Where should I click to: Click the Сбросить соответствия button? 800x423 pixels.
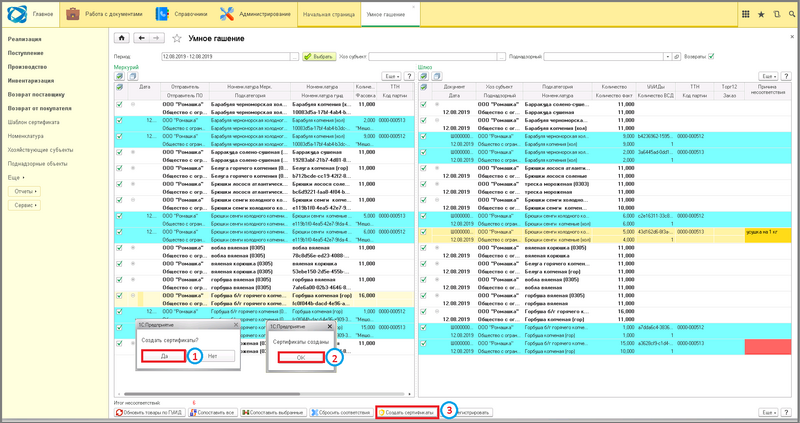click(341, 412)
